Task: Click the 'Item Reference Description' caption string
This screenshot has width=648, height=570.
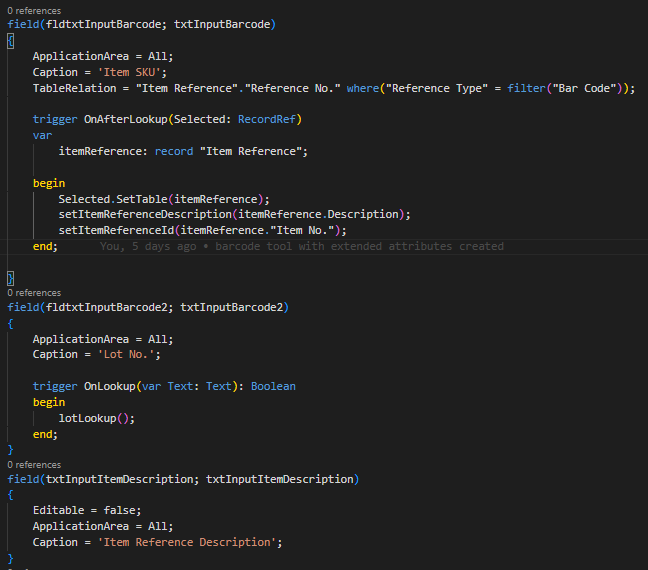Action: [186, 542]
